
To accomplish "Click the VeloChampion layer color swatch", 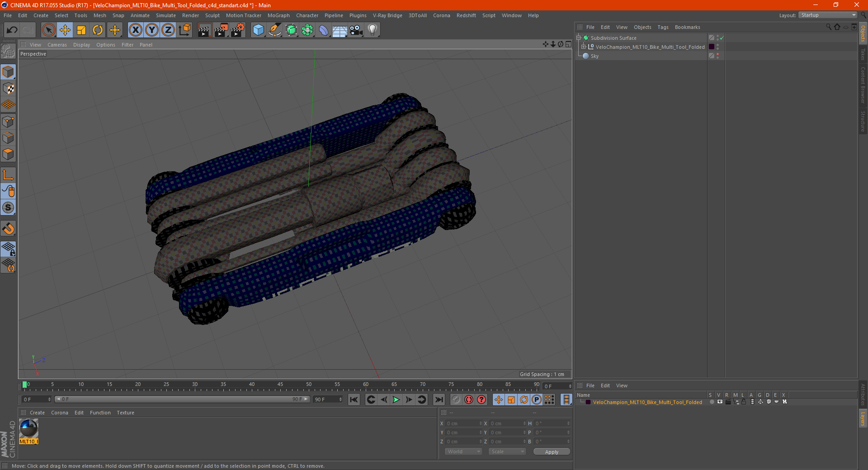I will tap(588, 402).
